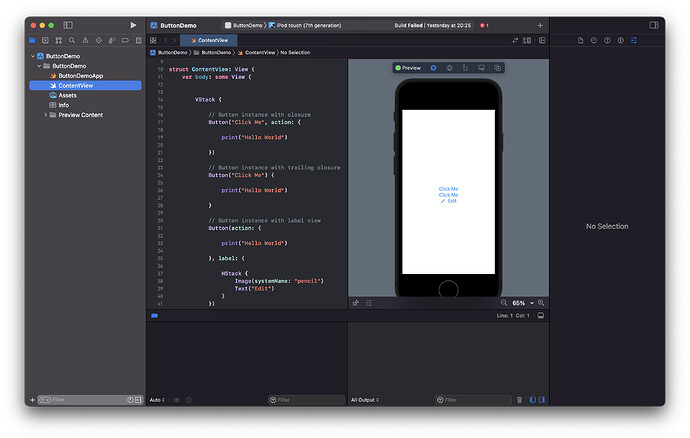Open the Attributes inspector
This screenshot has height=438, width=690.
(x=634, y=40)
